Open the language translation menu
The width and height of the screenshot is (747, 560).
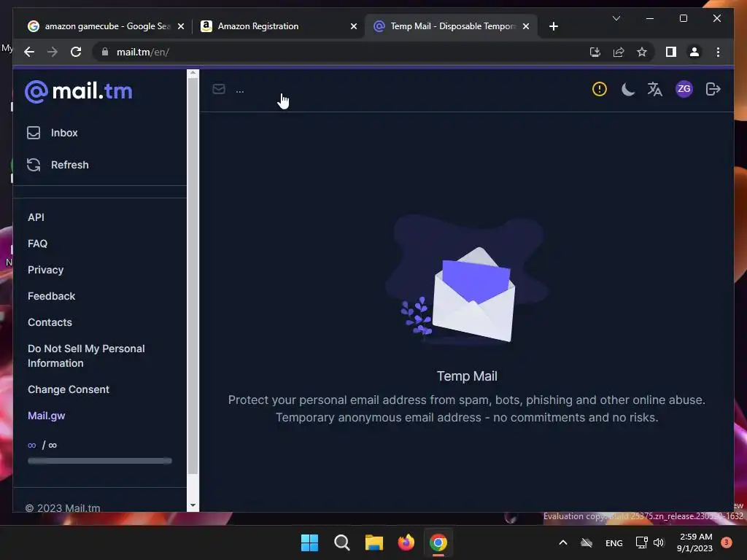pos(654,89)
